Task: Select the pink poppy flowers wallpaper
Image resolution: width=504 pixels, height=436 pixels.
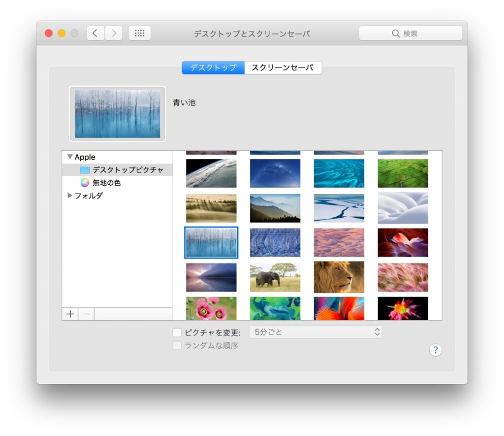Action: coord(211,308)
